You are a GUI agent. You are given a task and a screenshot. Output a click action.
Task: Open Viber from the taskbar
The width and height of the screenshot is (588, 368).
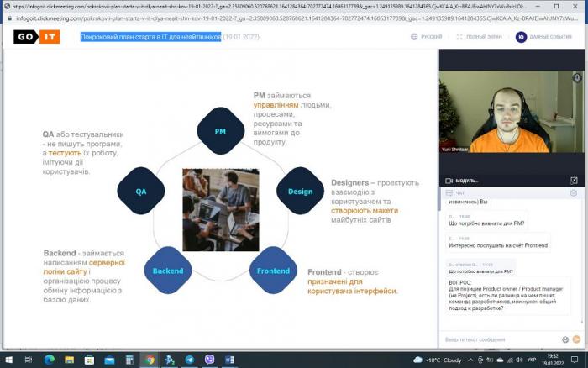pyautogui.click(x=210, y=360)
